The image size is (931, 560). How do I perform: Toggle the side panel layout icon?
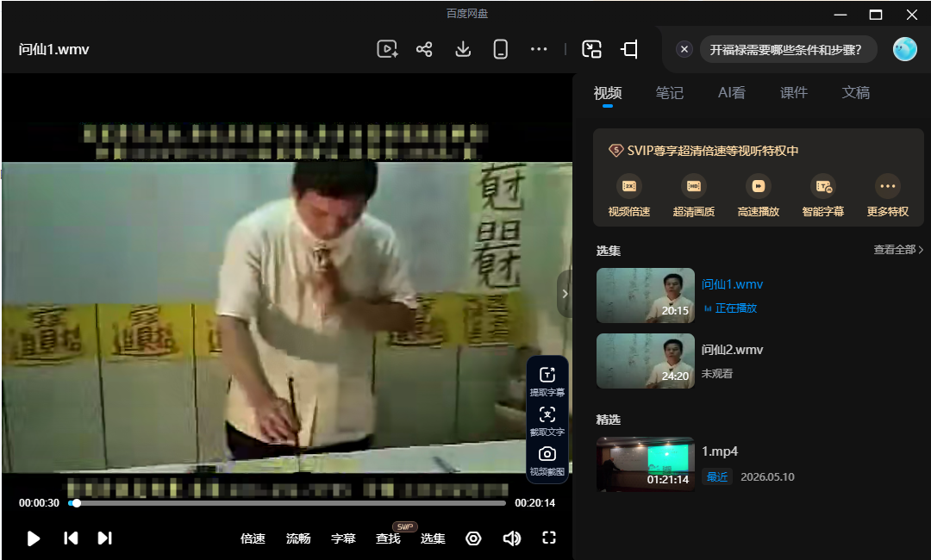point(629,49)
